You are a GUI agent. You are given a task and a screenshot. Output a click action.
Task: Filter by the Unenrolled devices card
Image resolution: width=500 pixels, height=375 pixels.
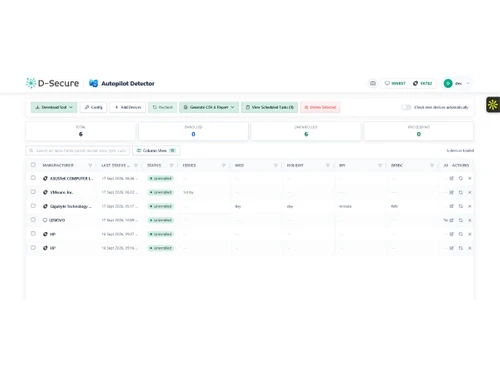306,131
